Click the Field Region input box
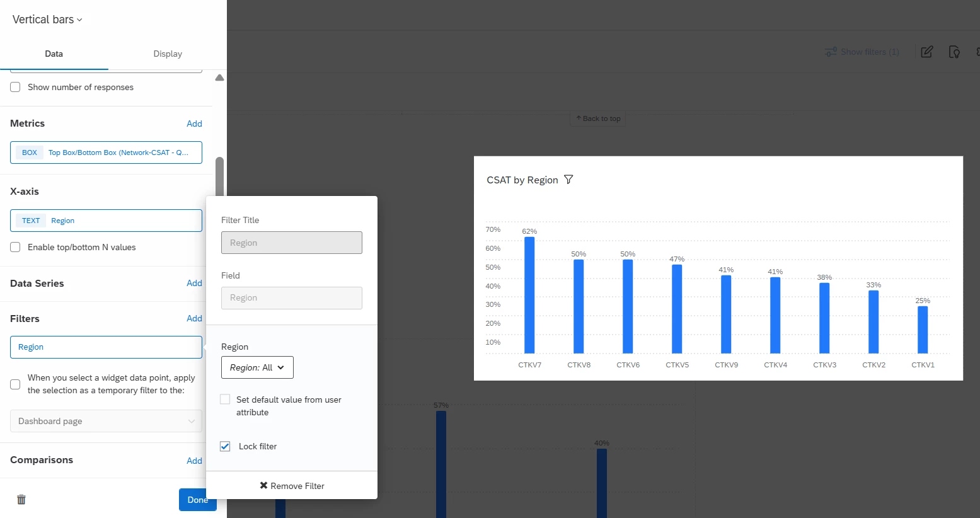 tap(292, 298)
